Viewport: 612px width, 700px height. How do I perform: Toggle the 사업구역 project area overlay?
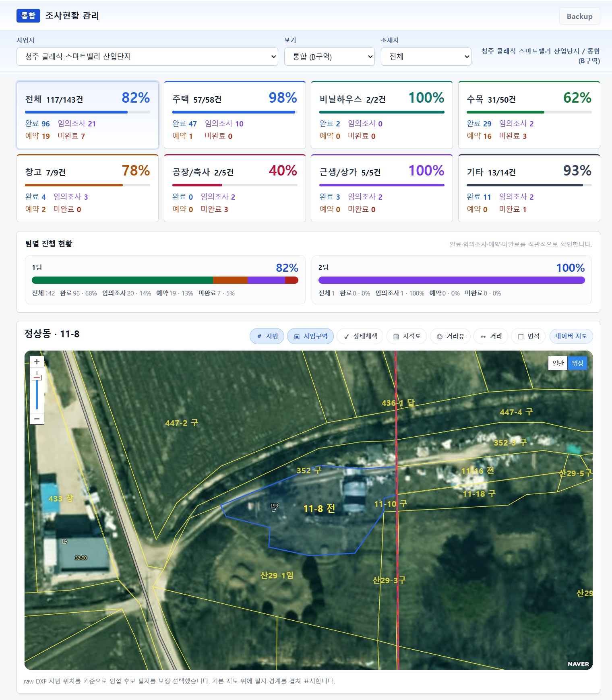[x=310, y=336]
